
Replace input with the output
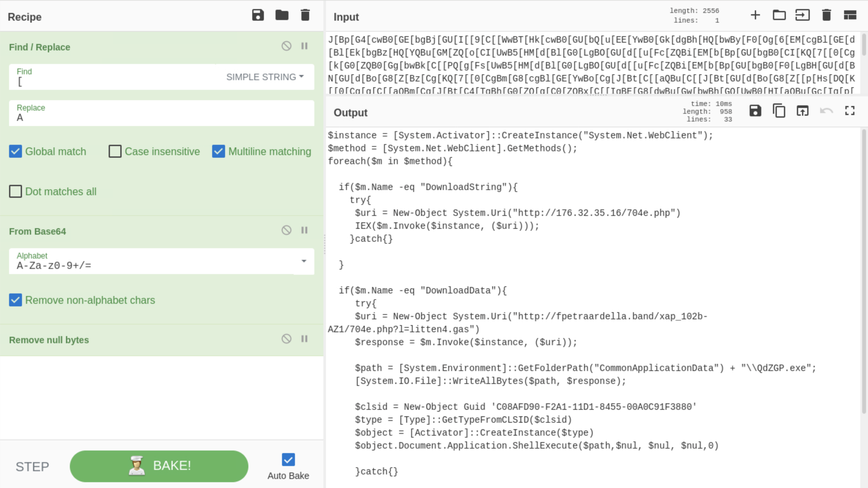coord(802,111)
